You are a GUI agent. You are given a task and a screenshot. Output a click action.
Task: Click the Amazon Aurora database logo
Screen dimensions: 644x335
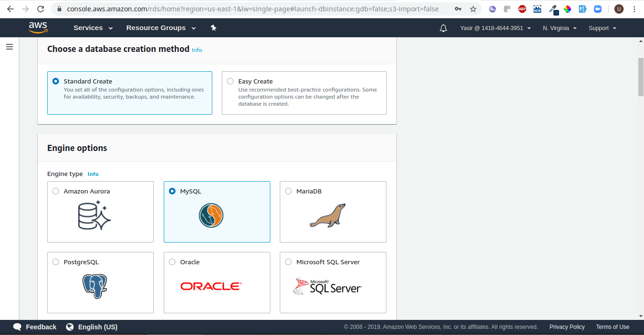(94, 215)
